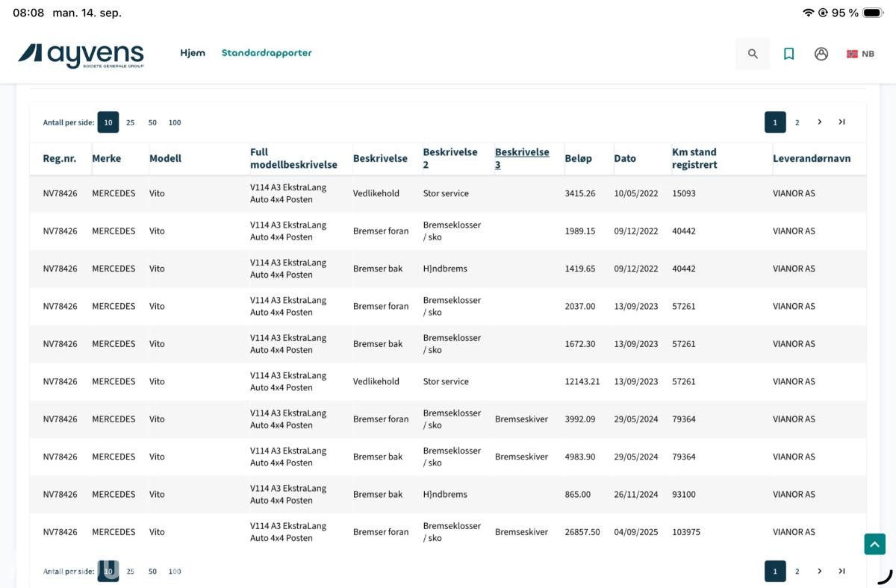Jump to last page icon at bottom
Viewport: 896px width, 588px height.
coord(841,572)
